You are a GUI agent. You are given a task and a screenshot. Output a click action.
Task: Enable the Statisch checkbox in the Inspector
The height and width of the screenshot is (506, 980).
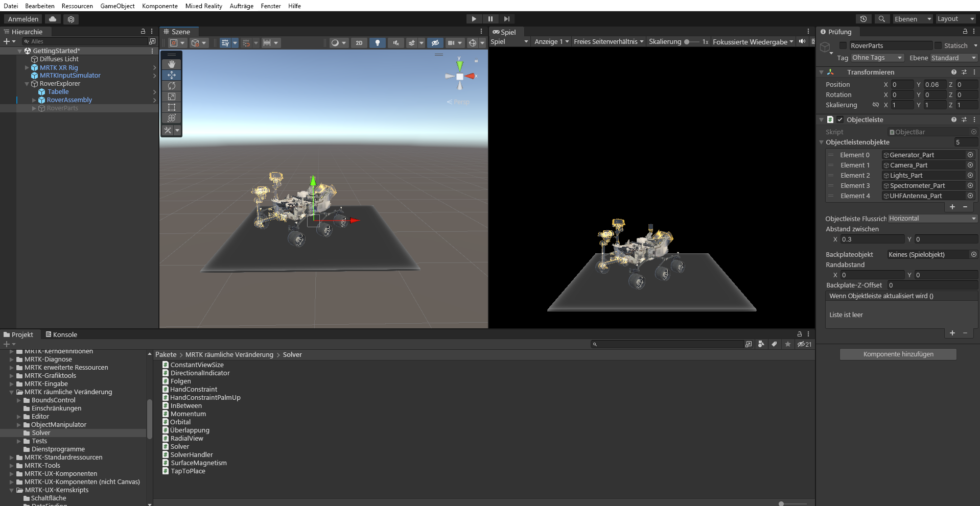(939, 45)
